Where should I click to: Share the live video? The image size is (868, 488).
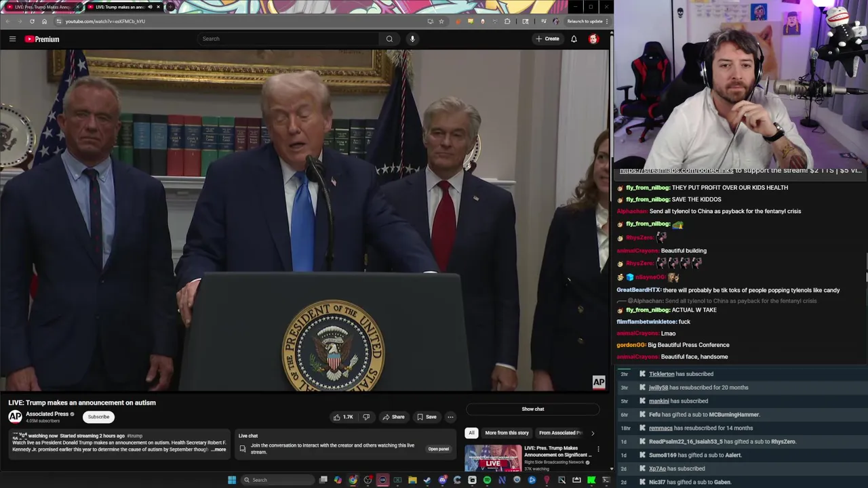[393, 417]
